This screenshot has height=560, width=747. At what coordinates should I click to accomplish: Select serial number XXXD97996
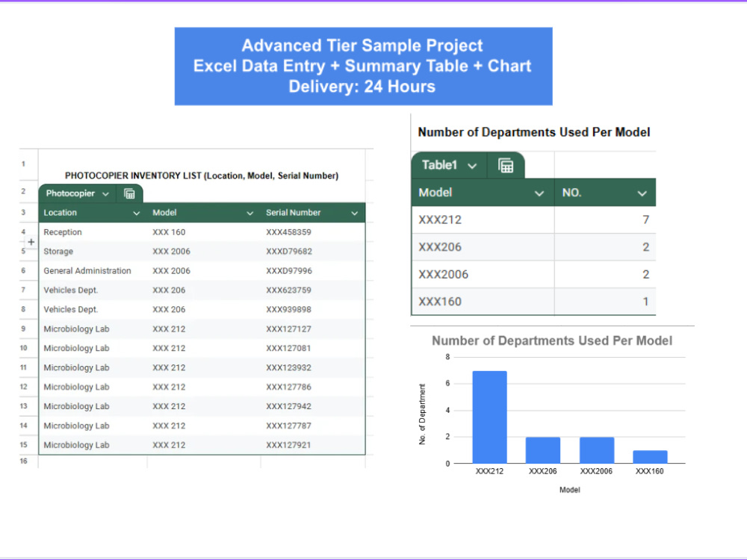click(313, 271)
